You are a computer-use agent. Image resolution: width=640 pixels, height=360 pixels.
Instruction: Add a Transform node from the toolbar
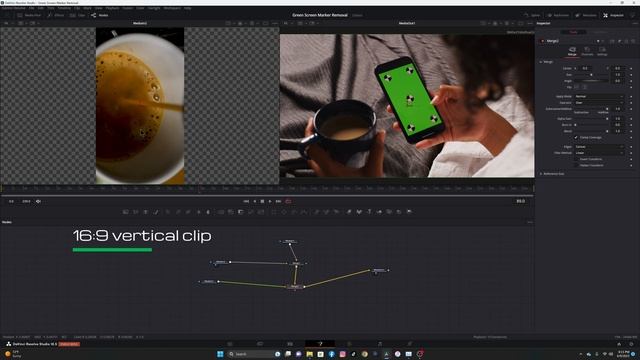[x=261, y=212]
